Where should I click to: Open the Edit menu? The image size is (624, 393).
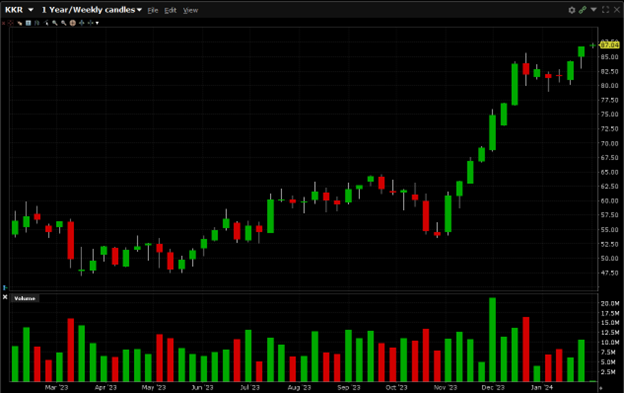[170, 10]
